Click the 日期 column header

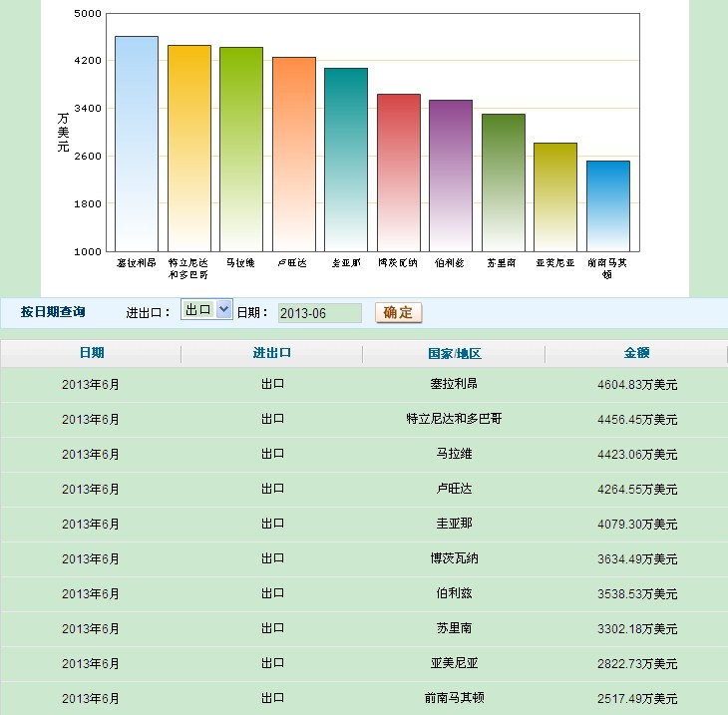(91, 353)
